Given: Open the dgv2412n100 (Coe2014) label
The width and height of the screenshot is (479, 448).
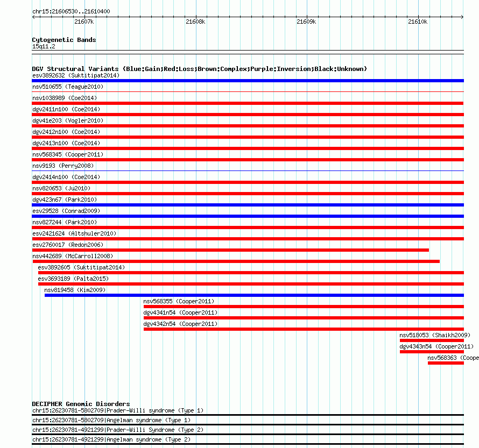Looking at the screenshot, I should (x=66, y=132).
